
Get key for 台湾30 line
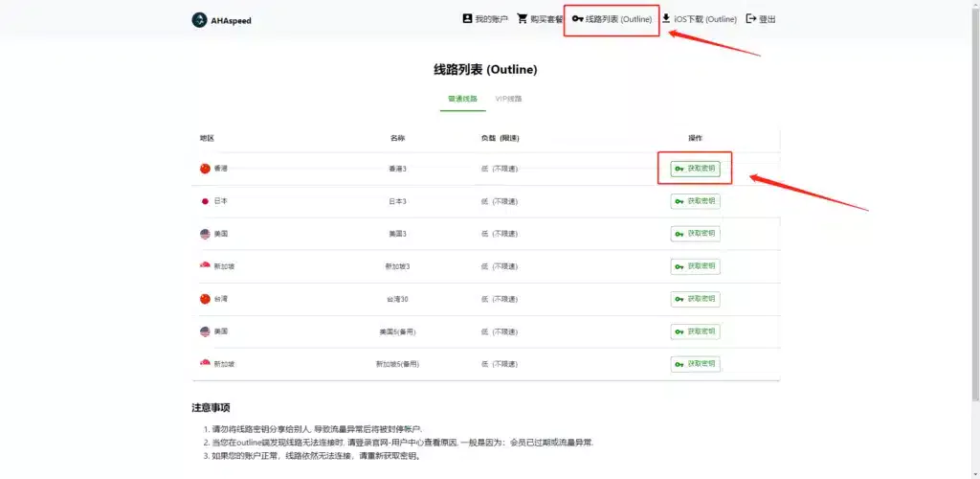tap(695, 299)
